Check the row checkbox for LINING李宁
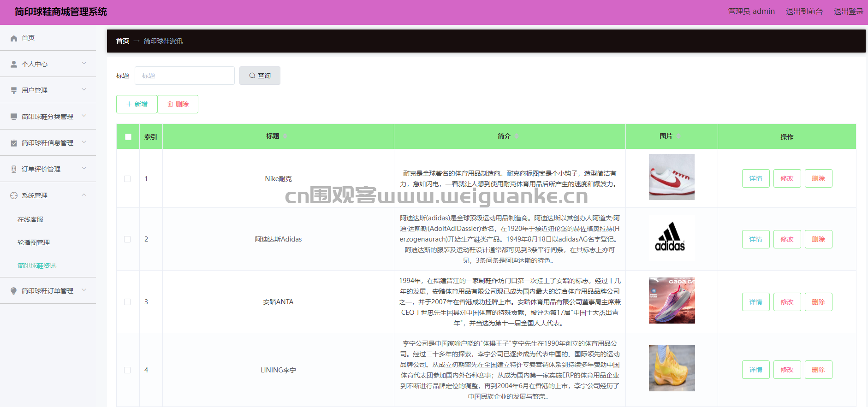The image size is (868, 407). tap(127, 370)
